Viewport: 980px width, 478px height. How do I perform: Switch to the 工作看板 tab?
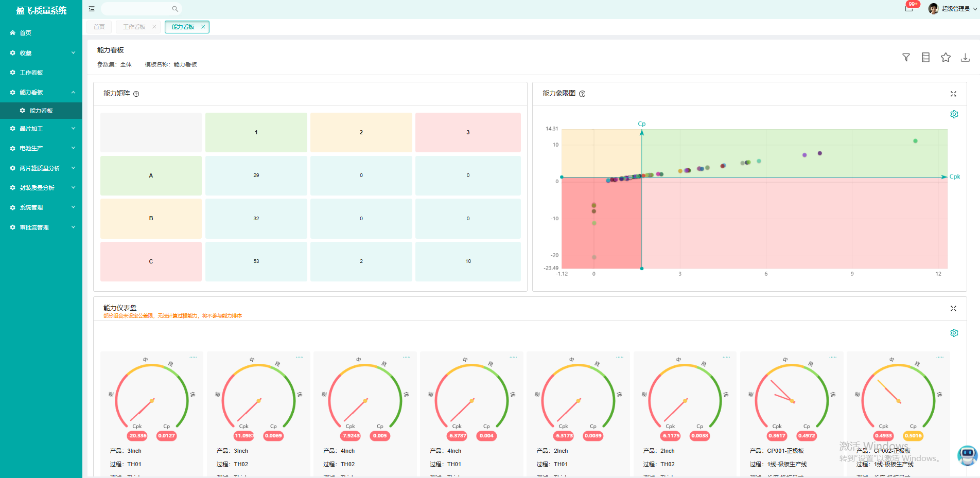pos(134,27)
